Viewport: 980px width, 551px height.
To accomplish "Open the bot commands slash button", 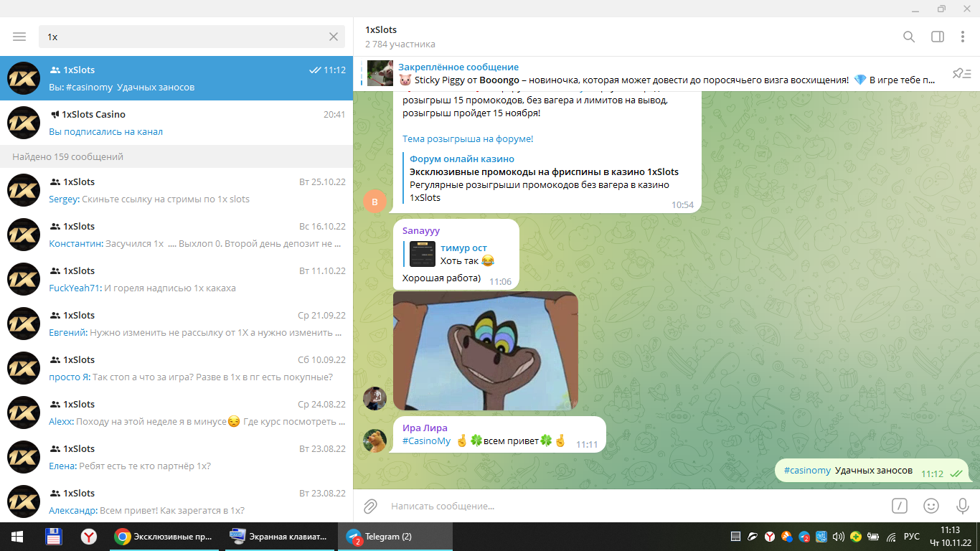I will [900, 506].
